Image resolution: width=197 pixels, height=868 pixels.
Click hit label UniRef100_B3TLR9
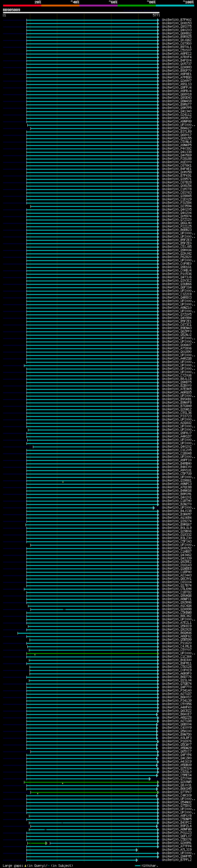click(176, 131)
